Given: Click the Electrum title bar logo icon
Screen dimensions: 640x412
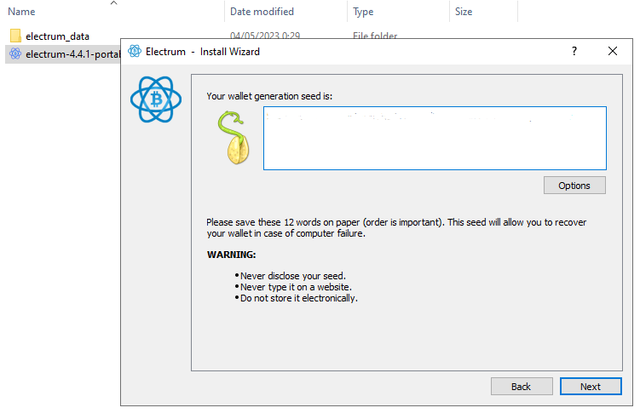Looking at the screenshot, I should point(135,51).
